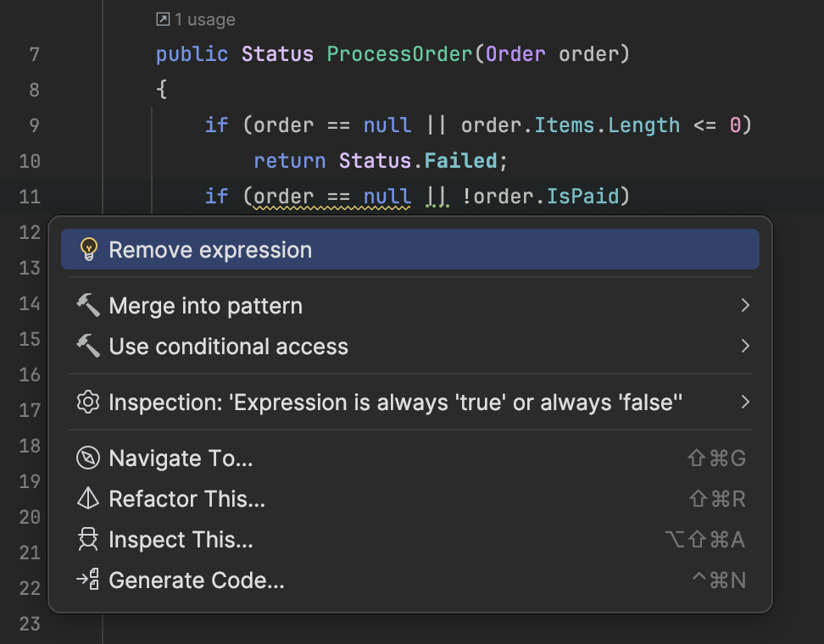Expand the Inspection options submenu chevron
Screen dimensions: 824x644
pyautogui.click(x=745, y=402)
